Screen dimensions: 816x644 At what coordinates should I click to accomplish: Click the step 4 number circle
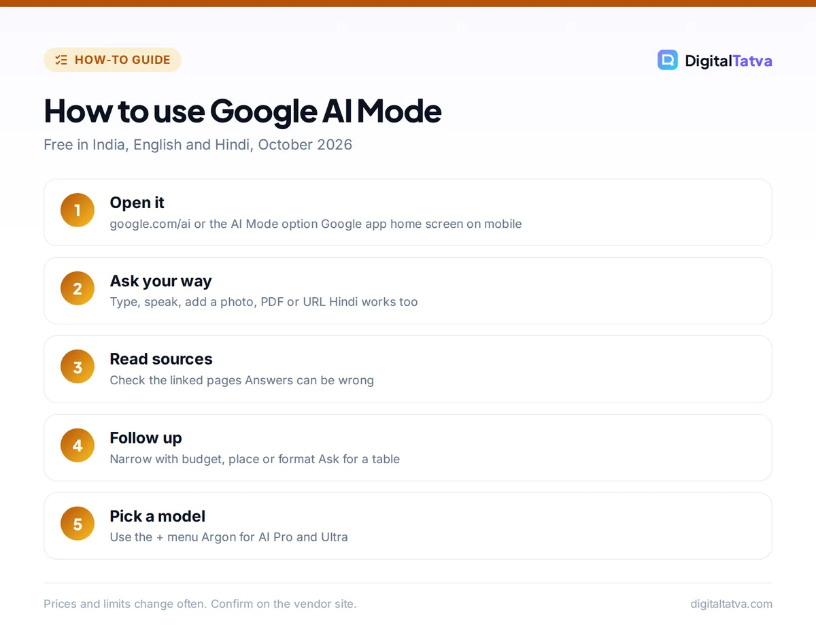[78, 445]
